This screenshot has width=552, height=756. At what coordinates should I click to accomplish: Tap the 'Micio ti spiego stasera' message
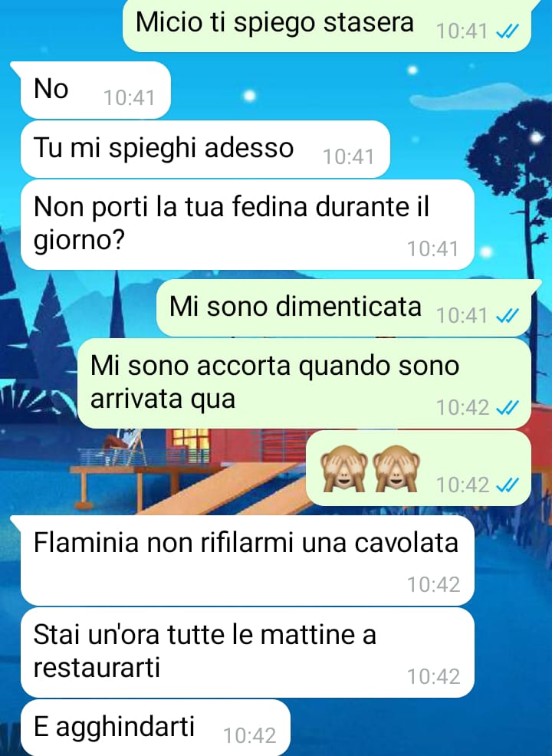327,25
